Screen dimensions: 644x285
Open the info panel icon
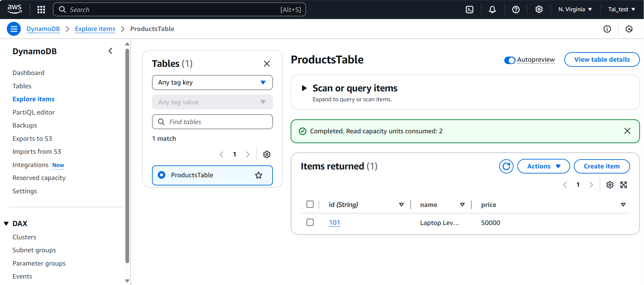[x=607, y=29]
